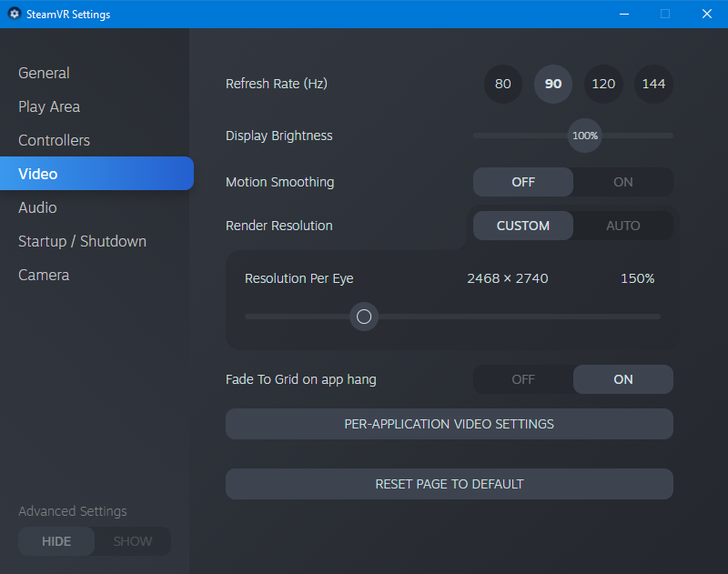This screenshot has width=728, height=574.
Task: Click the Advanced Settings label
Action: 73,511
